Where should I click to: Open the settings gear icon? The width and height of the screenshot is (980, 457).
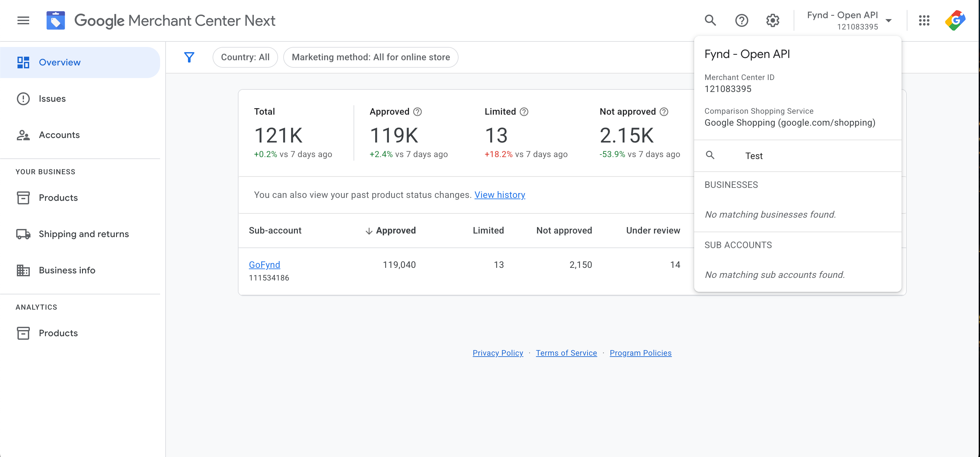(x=772, y=20)
